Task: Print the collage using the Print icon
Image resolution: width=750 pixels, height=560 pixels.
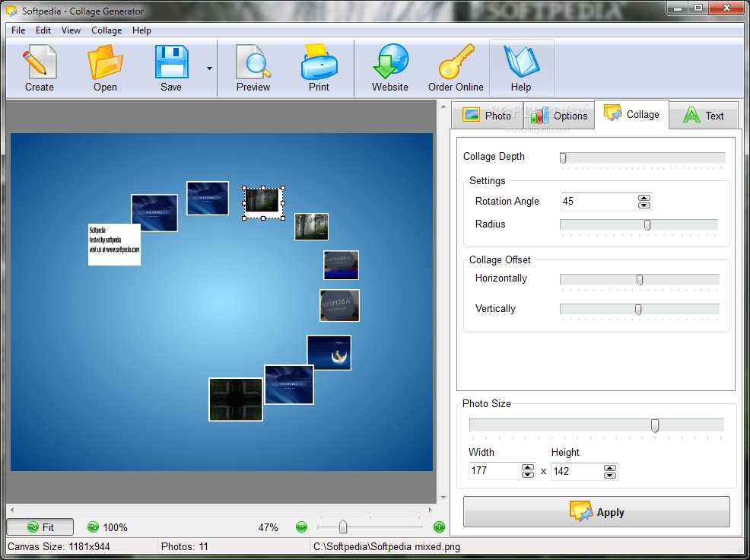Action: click(x=318, y=67)
